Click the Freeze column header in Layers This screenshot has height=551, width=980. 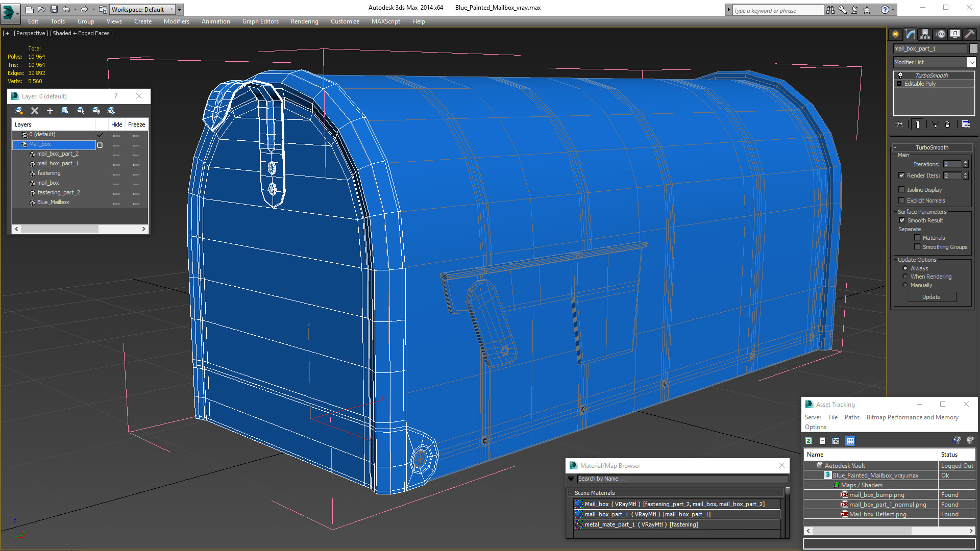136,124
